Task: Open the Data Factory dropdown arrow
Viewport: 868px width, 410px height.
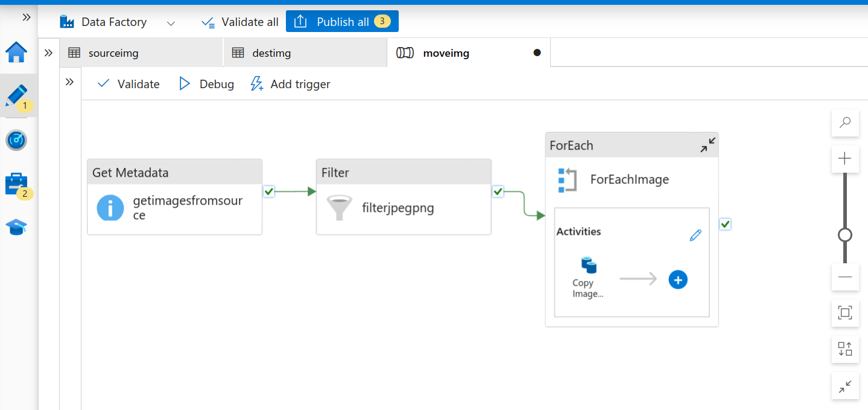Action: tap(171, 23)
